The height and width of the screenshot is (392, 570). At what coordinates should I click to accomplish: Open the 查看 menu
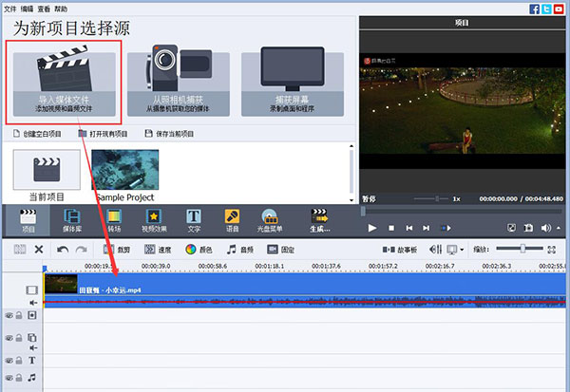pyautogui.click(x=44, y=9)
